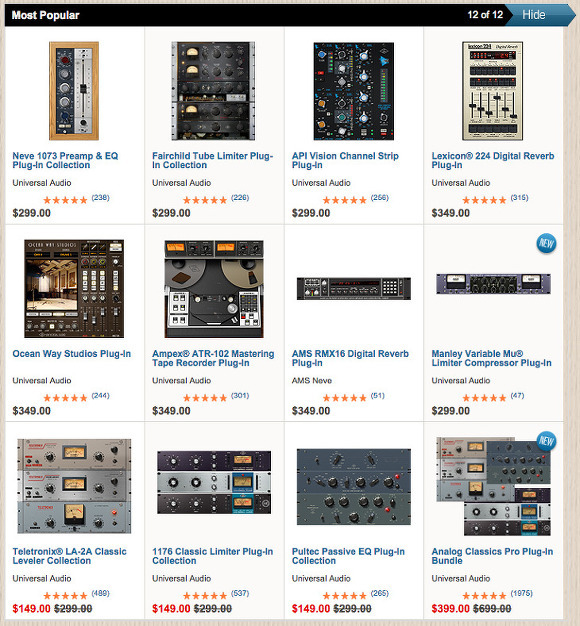Open Pultec Passive EQ image

[354, 487]
